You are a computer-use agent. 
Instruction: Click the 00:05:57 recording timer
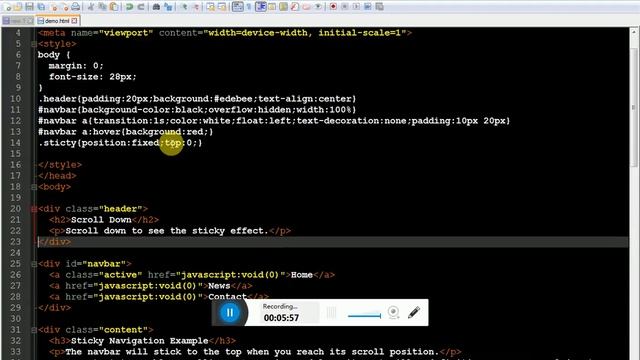(x=281, y=318)
